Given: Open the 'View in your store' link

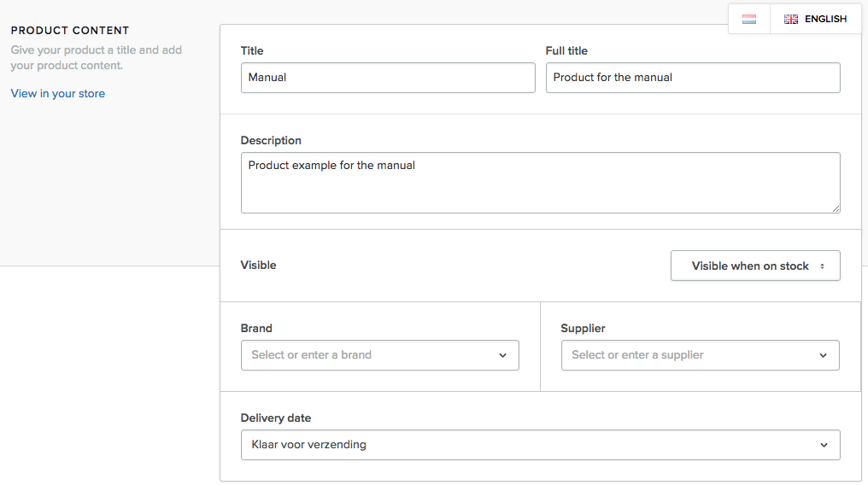Looking at the screenshot, I should 57,93.
